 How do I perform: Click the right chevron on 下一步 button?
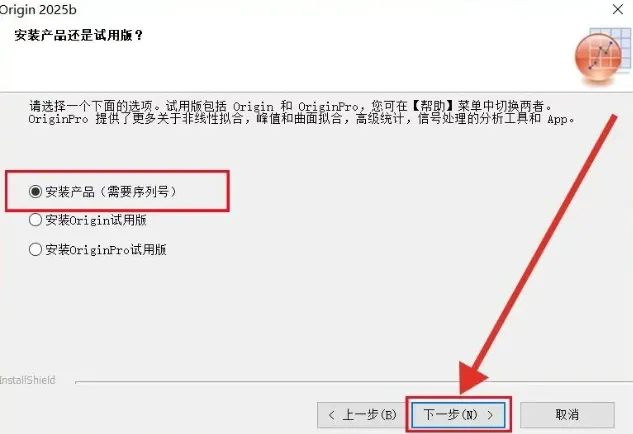490,415
